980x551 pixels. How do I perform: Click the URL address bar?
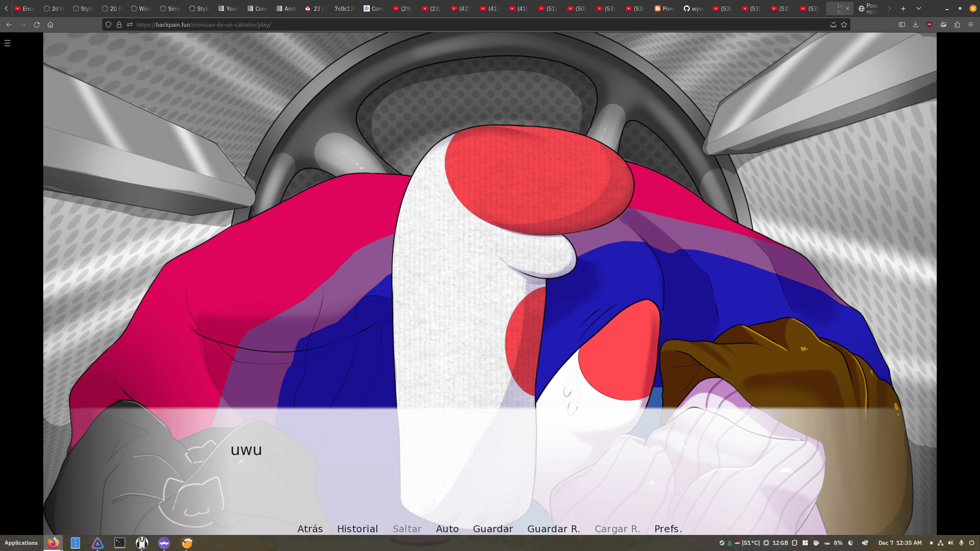click(459, 24)
